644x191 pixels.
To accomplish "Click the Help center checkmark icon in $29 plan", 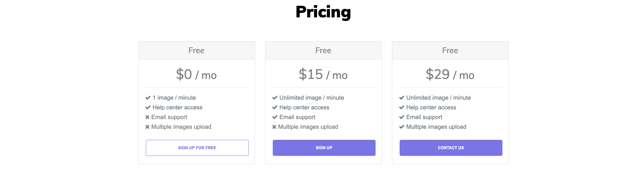I will click(402, 107).
